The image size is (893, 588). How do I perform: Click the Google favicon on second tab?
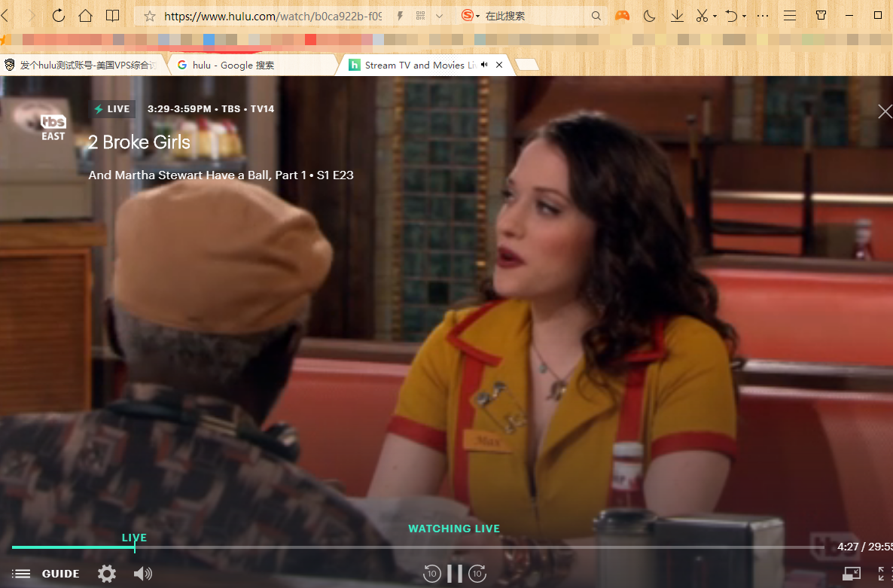[x=182, y=65]
